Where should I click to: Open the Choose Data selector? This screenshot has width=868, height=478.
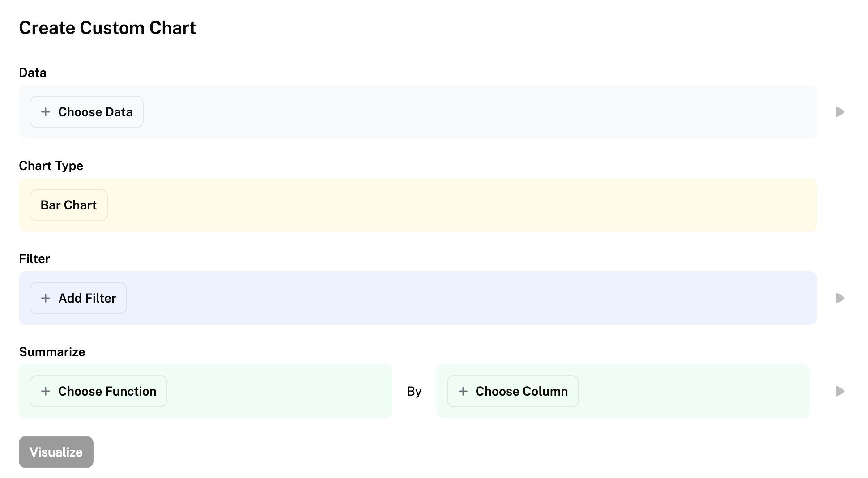(x=86, y=112)
